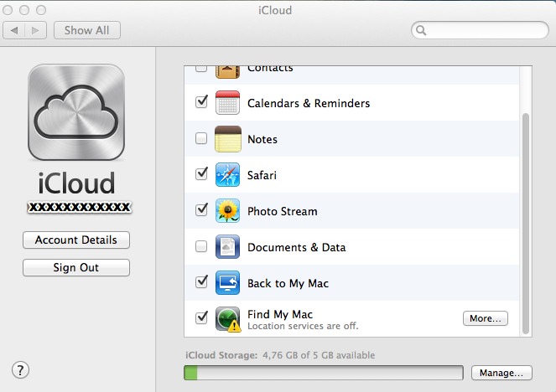Open Manage… for iCloud storage
556x392 pixels.
[501, 373]
